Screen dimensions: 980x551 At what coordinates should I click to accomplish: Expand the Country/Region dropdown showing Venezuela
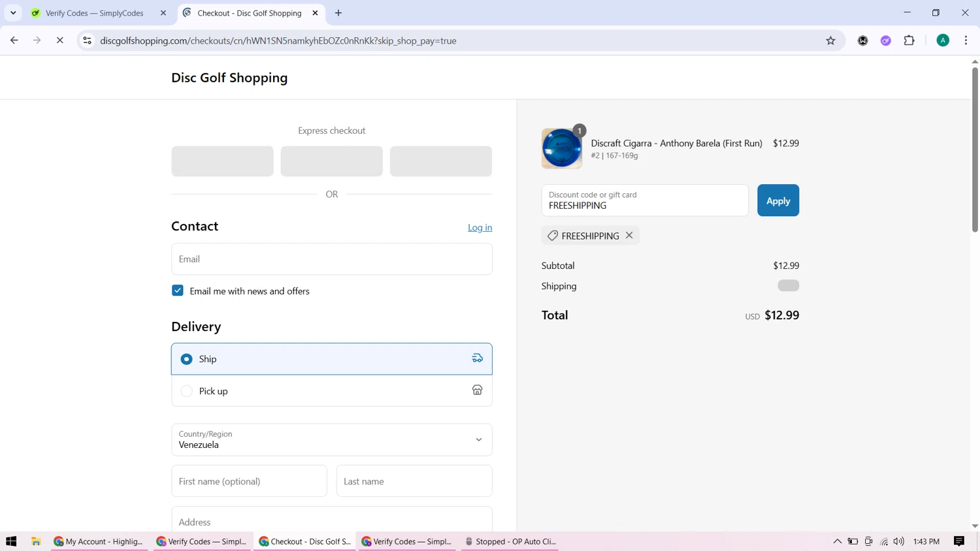[x=331, y=440]
